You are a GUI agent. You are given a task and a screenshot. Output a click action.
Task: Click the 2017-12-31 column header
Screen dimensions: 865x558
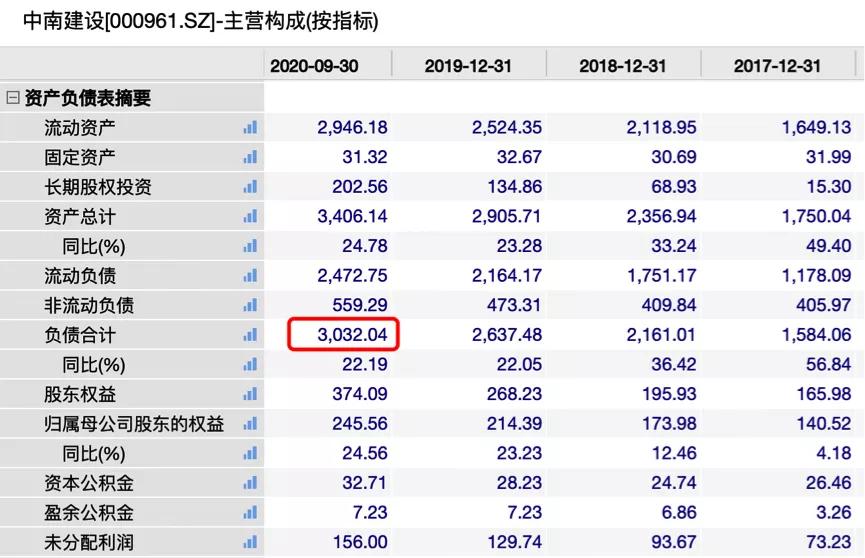pyautogui.click(x=777, y=66)
